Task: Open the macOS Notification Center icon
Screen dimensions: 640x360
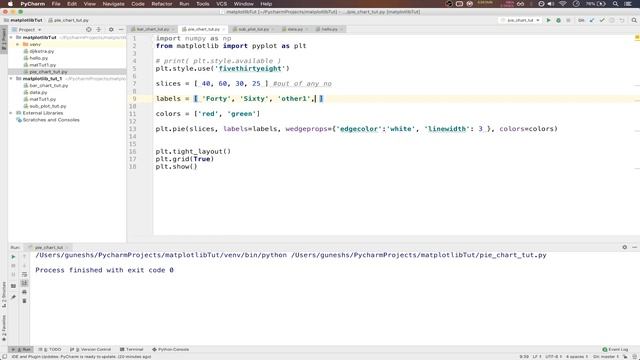Action: (x=628, y=4)
